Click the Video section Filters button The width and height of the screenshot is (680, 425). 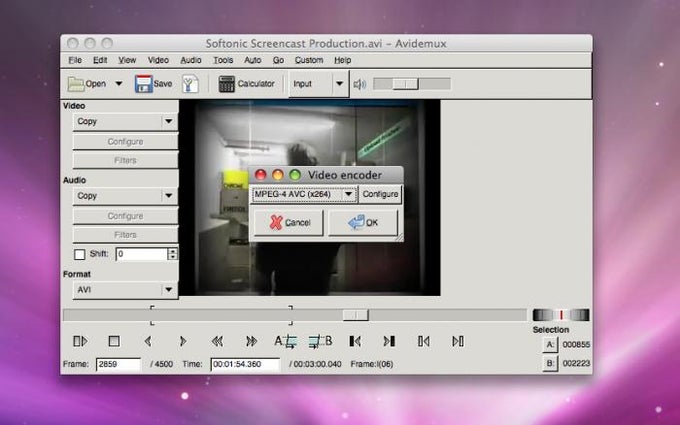[125, 160]
